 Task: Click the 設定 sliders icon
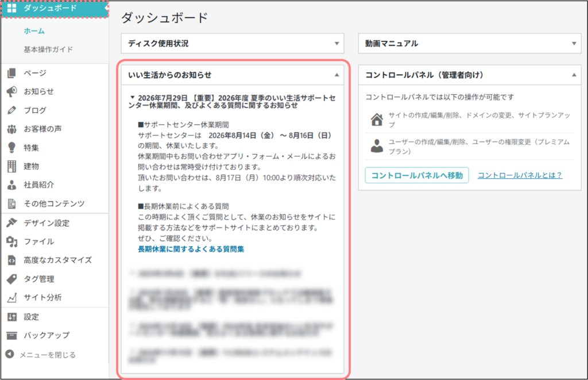pos(11,317)
